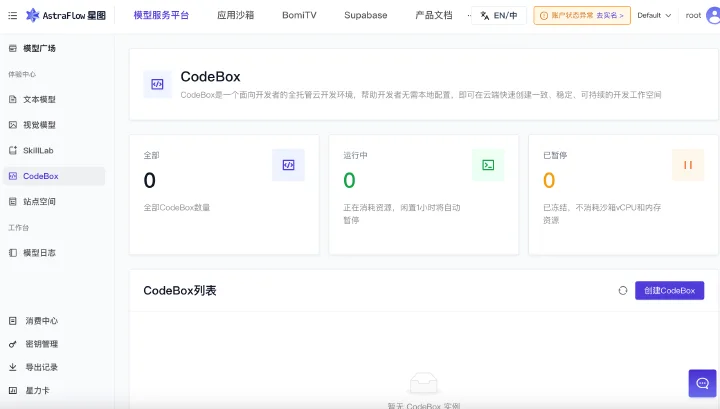Screen dimensions: 720x409
Task: Switch language with EN/中 button
Action: tap(499, 16)
